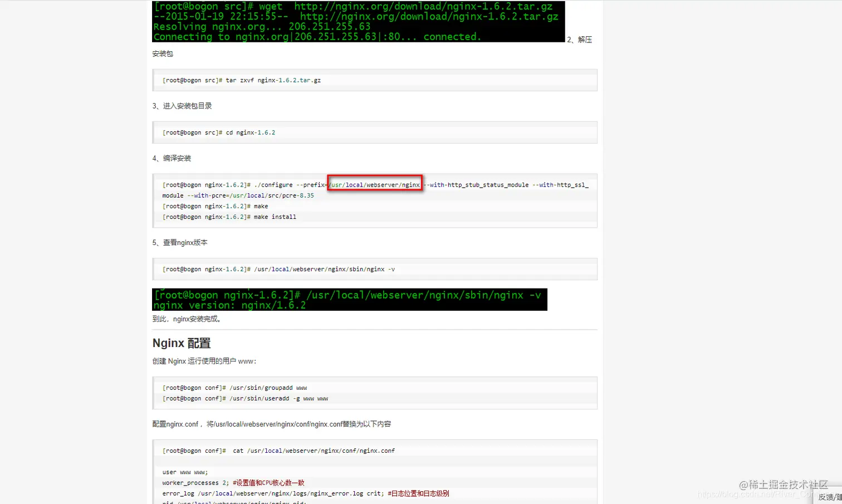The image size is (842, 504).
Task: Select the '安装包' text below the terminal image
Action: pyautogui.click(x=163, y=54)
